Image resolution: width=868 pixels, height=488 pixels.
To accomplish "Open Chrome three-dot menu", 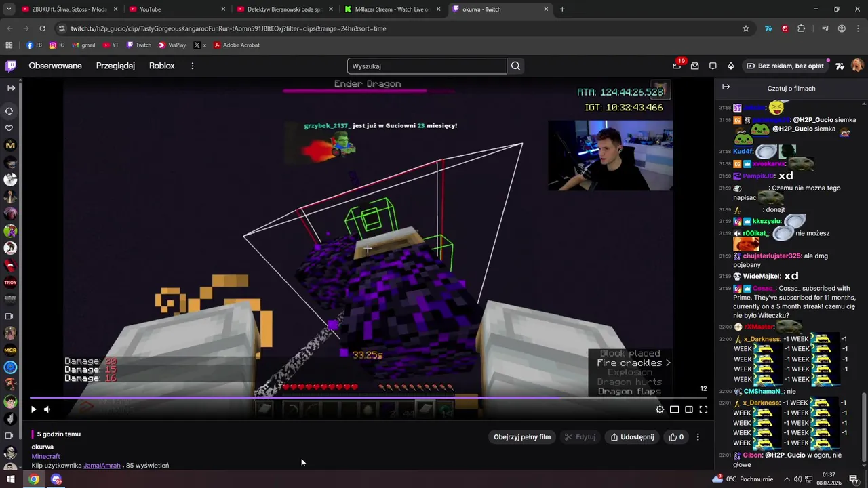I will click(x=858, y=28).
